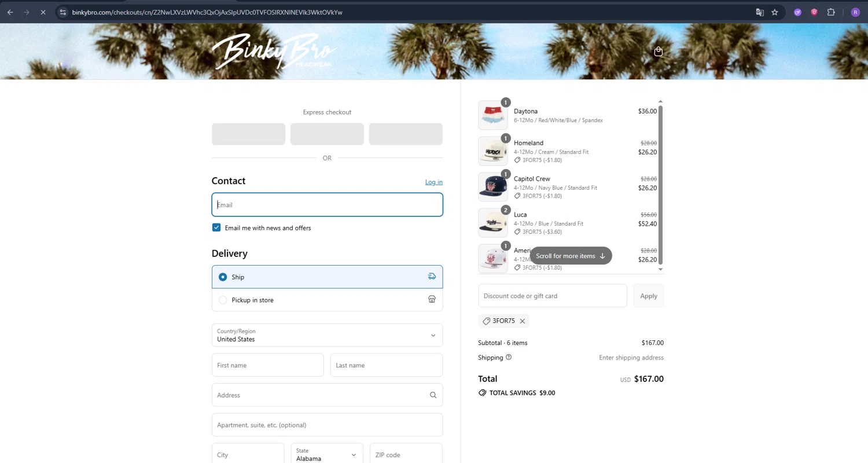The image size is (868, 463).
Task: Click the Capitol Crew product name
Action: [x=532, y=179]
